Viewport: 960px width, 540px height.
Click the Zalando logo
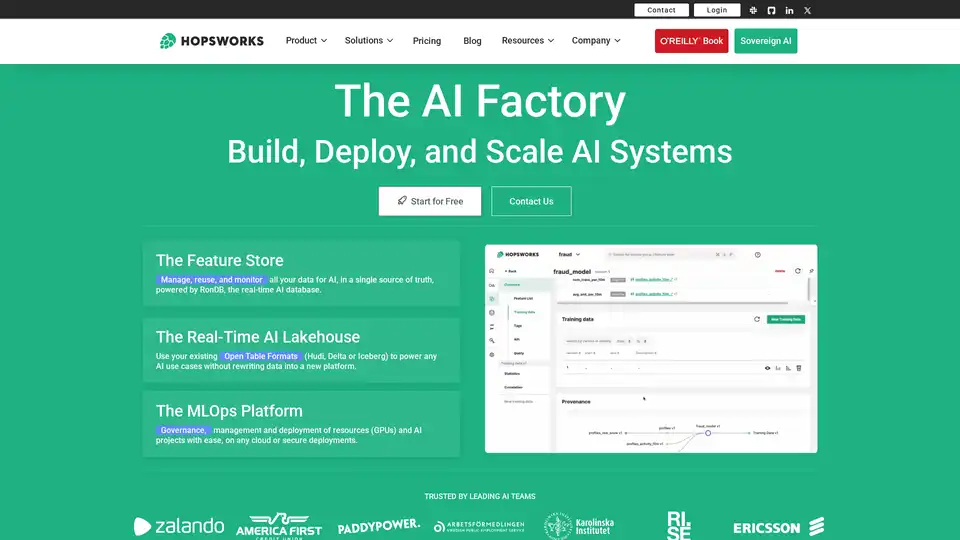click(x=179, y=526)
